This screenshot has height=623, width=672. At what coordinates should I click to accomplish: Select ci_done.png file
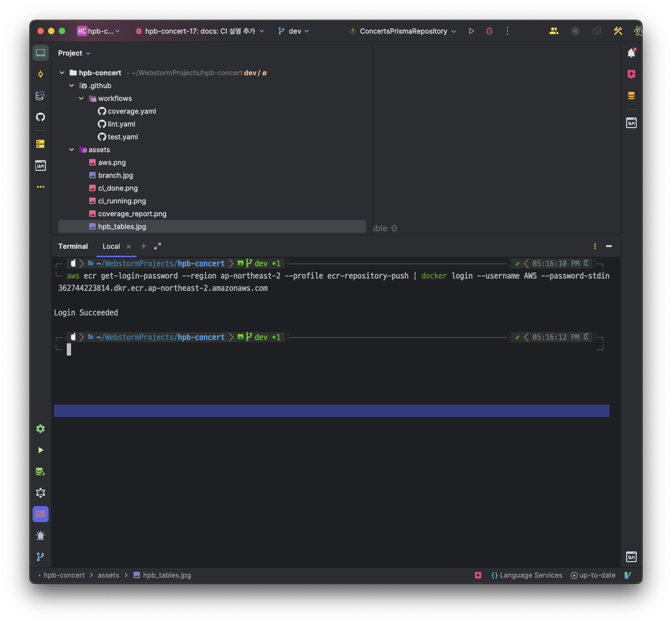113,188
